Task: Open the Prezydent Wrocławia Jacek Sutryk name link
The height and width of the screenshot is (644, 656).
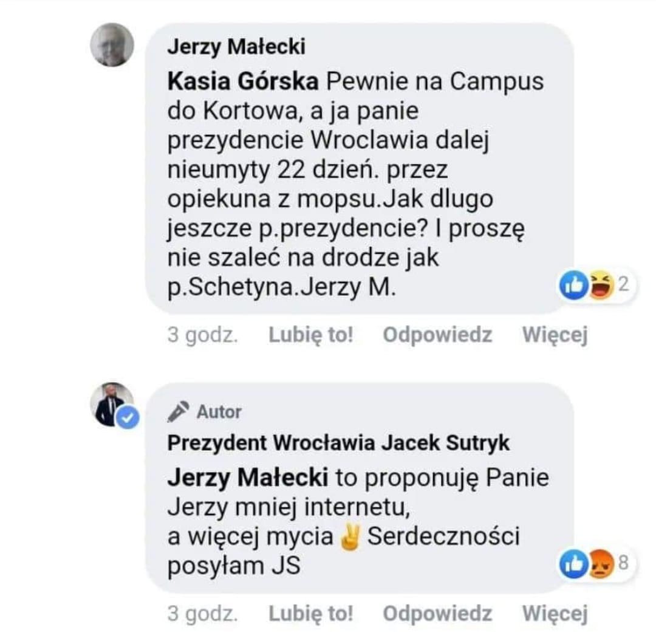Action: [338, 443]
